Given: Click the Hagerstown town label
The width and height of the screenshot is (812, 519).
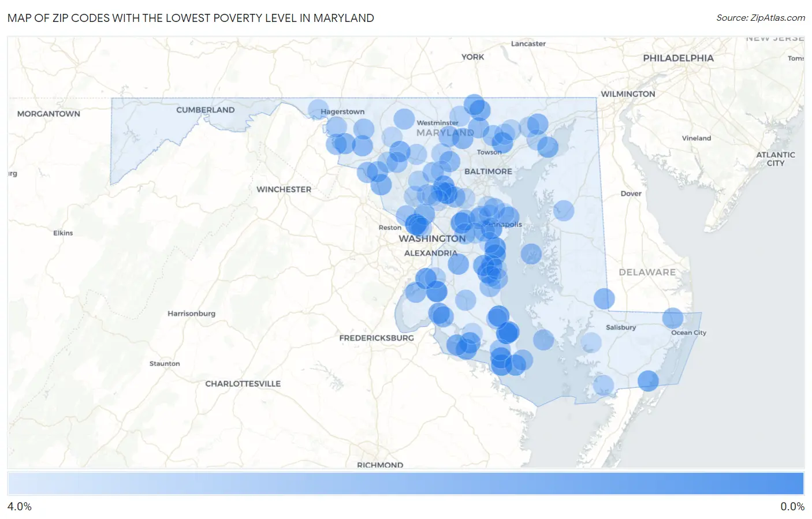Looking at the screenshot, I should point(342,112).
